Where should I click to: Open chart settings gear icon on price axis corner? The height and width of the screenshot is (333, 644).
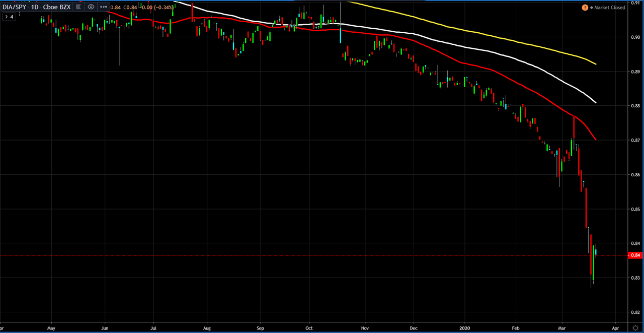(635, 327)
